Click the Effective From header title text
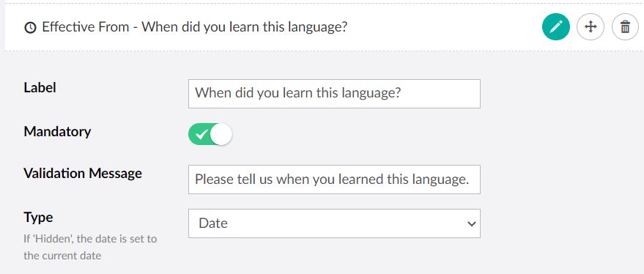Viewport: 644px width, 274px height. coord(195,28)
